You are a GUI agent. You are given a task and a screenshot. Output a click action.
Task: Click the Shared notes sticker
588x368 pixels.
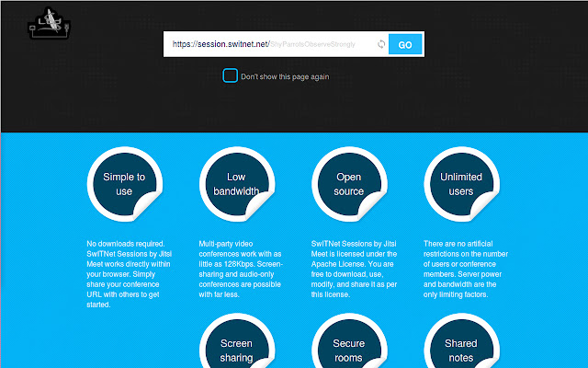[x=461, y=340]
